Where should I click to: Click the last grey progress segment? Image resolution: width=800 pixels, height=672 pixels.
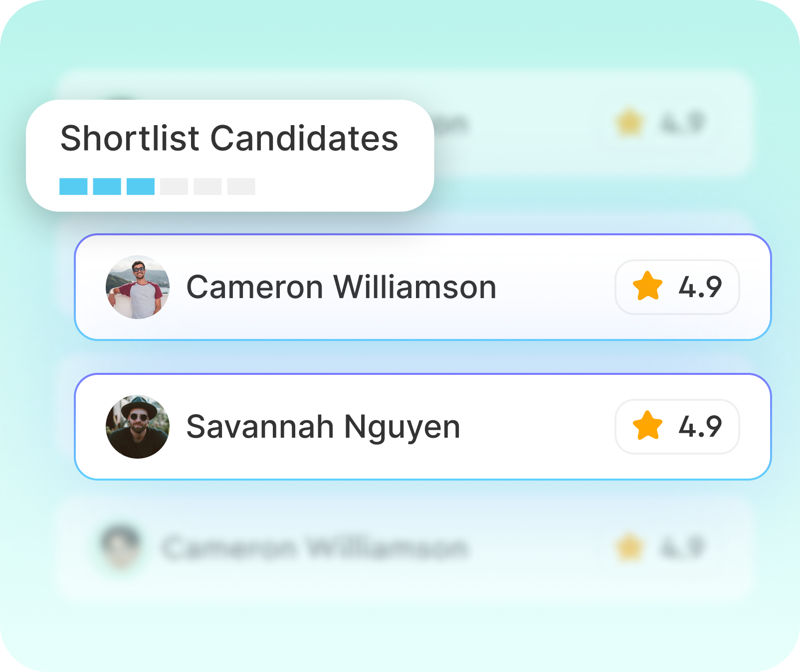[241, 186]
